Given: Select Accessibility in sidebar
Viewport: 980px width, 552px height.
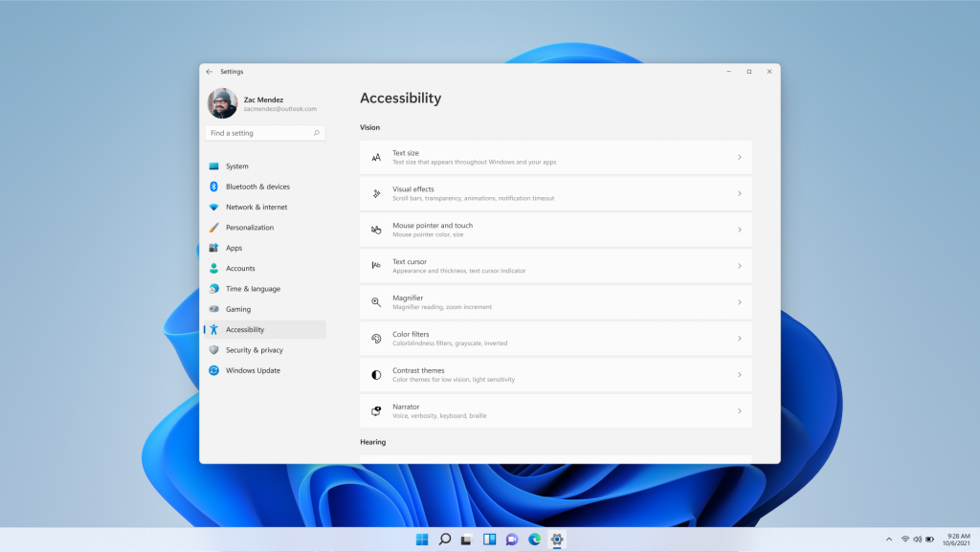Looking at the screenshot, I should [265, 330].
